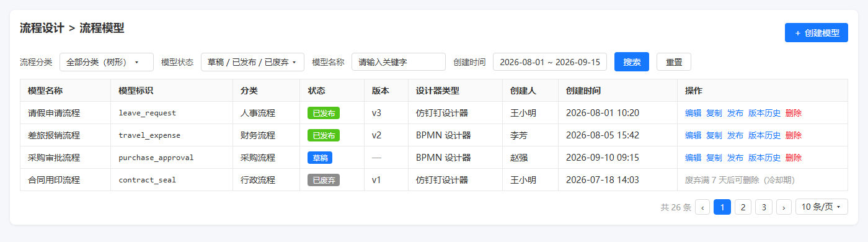Open 版本历史 for 差旅报销流程
Viewport: 868px width, 242px height.
tap(764, 135)
